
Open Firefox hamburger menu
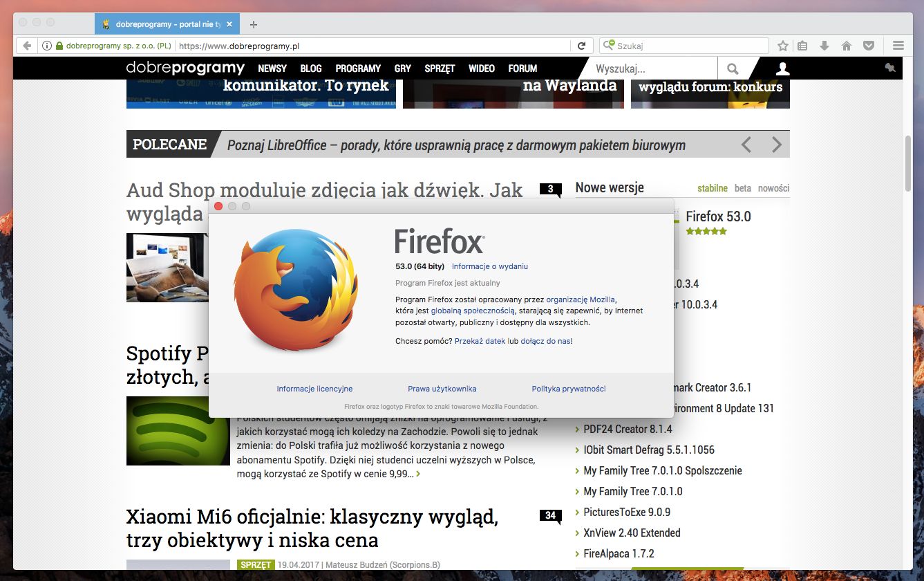tap(898, 46)
